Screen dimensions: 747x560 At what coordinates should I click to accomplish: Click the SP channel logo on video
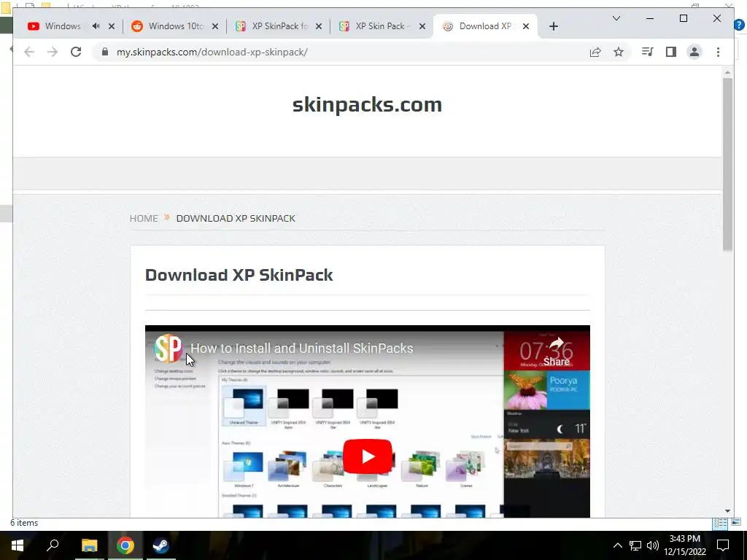(168, 348)
